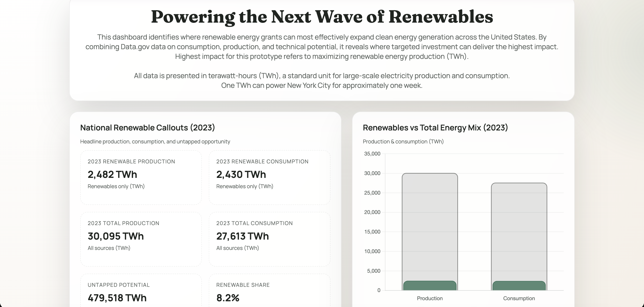This screenshot has width=644, height=307.
Task: Click the Untapped Potential label
Action: (119, 285)
